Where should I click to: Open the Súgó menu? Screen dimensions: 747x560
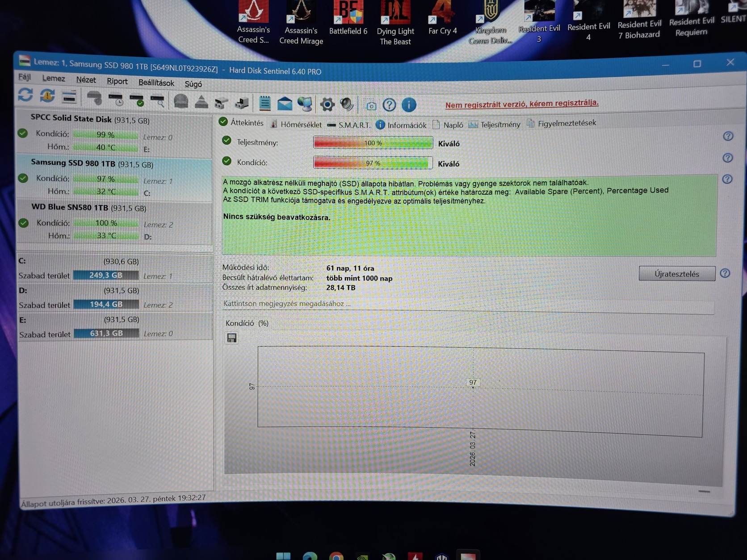coord(193,84)
